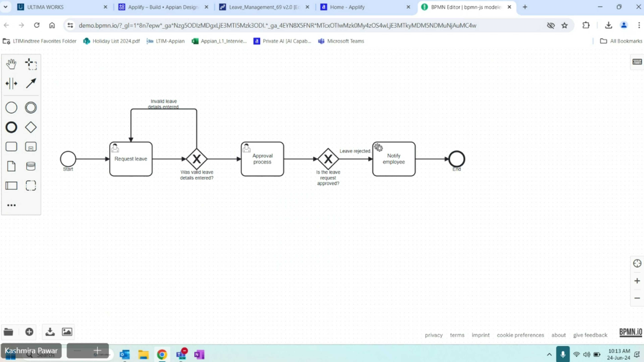The image size is (644, 362).
Task: Activate the create/remove space tool
Action: [11, 83]
